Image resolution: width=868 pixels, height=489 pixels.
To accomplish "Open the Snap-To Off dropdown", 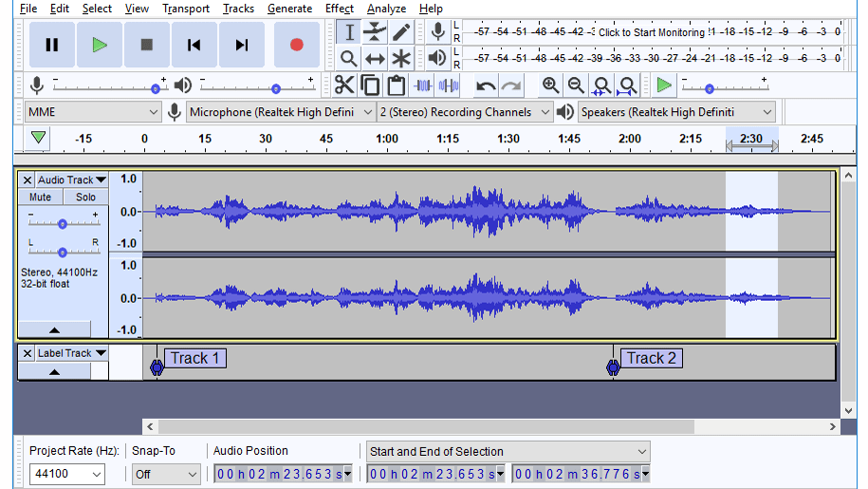I will click(166, 474).
